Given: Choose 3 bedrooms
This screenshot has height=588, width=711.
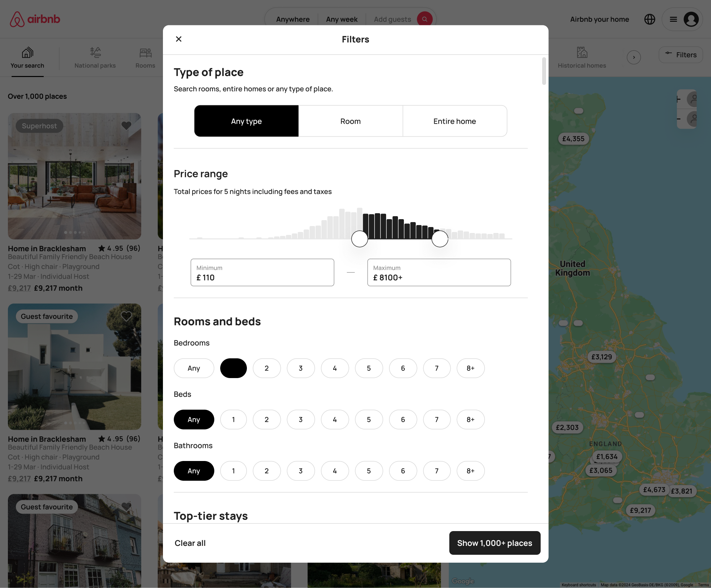Looking at the screenshot, I should 300,368.
